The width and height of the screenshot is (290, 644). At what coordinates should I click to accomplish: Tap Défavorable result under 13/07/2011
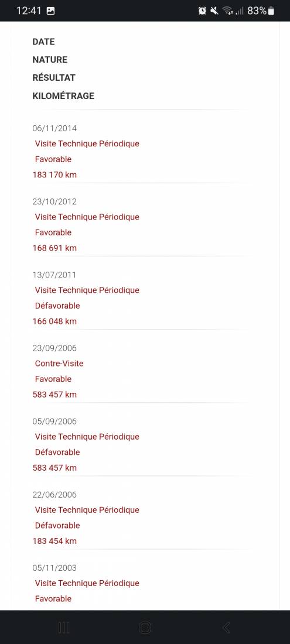point(57,306)
